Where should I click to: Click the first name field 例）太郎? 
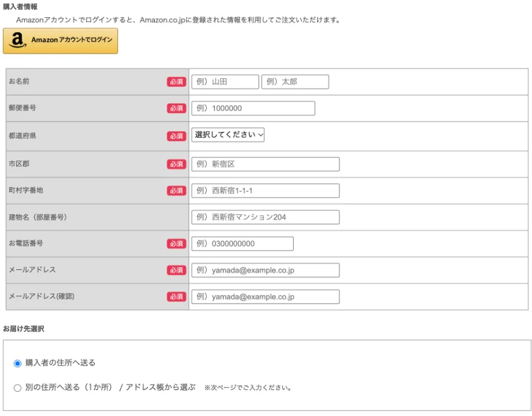click(x=295, y=81)
